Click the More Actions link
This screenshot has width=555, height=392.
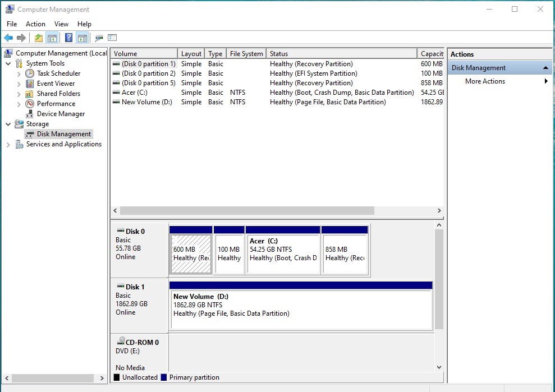coord(485,81)
